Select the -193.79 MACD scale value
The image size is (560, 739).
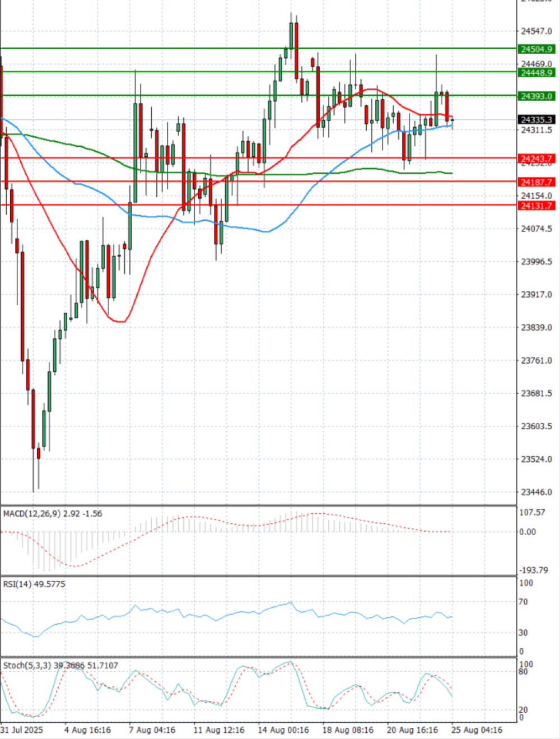[534, 570]
